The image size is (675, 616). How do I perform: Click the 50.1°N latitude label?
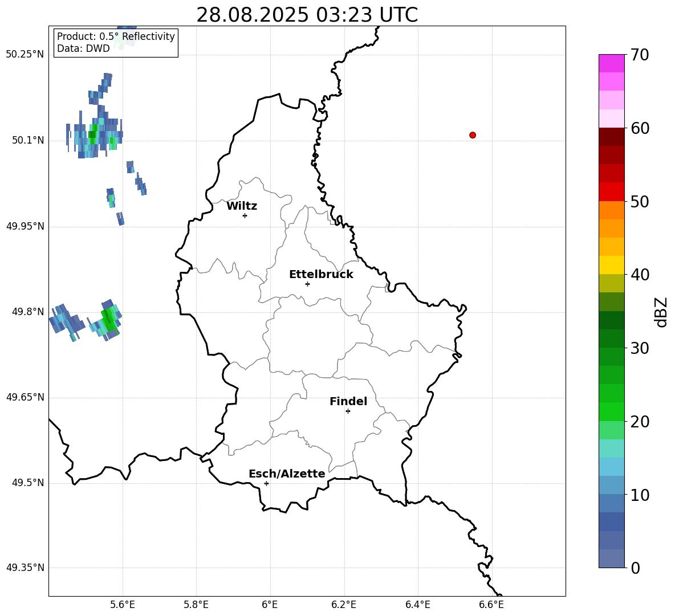coord(27,140)
